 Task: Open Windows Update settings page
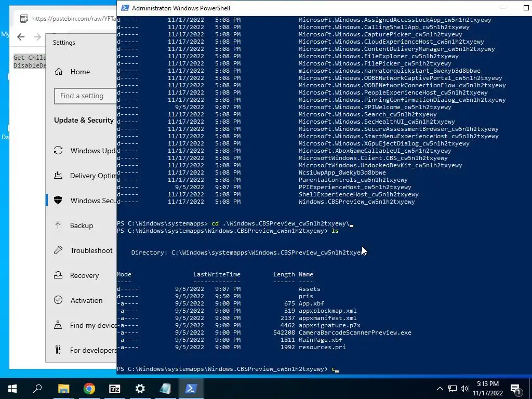tap(85, 151)
